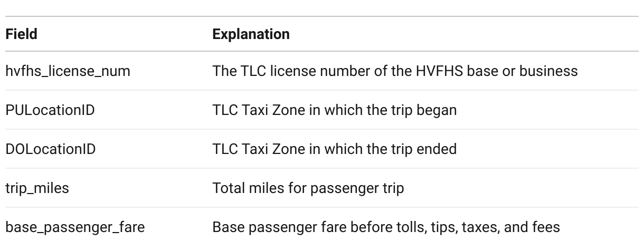The image size is (644, 251).
Task: Select the PULocationID field name
Action: pos(50,110)
